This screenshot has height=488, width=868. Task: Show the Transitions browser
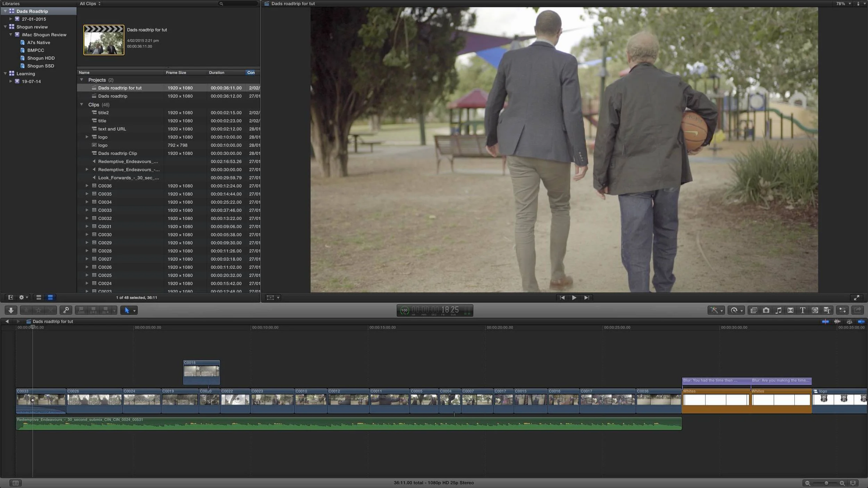click(791, 310)
